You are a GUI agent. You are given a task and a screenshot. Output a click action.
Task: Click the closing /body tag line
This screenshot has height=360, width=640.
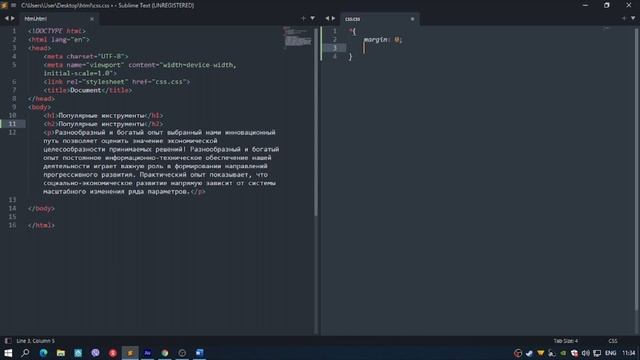pos(41,209)
